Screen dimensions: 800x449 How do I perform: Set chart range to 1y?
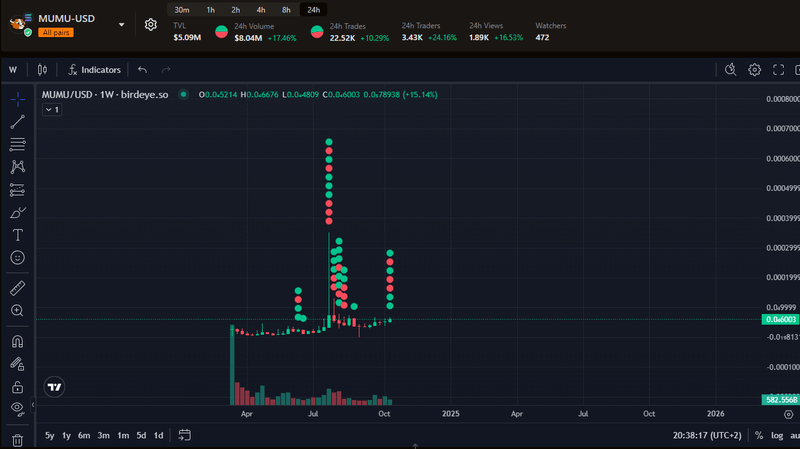pyautogui.click(x=66, y=435)
